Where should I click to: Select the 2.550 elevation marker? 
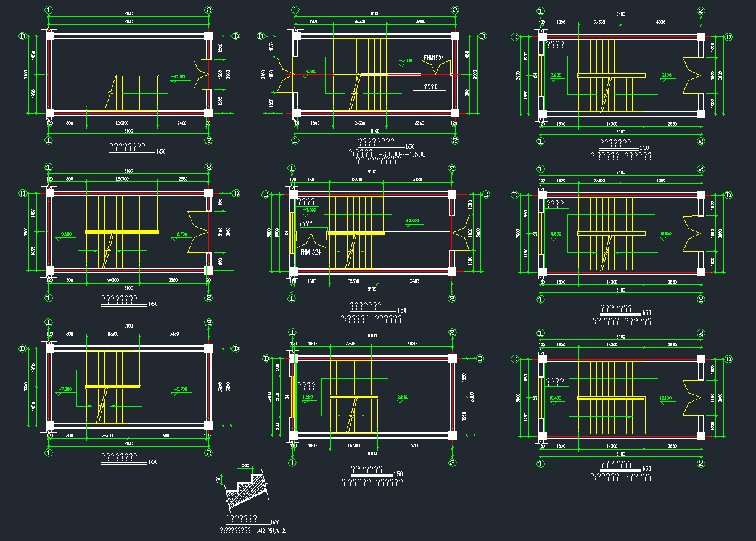[404, 397]
